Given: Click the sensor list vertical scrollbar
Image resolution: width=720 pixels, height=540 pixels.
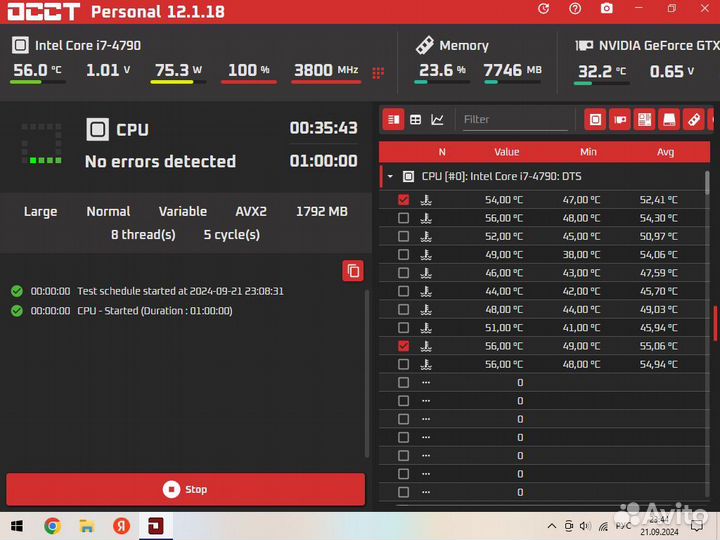Looking at the screenshot, I should [707, 181].
